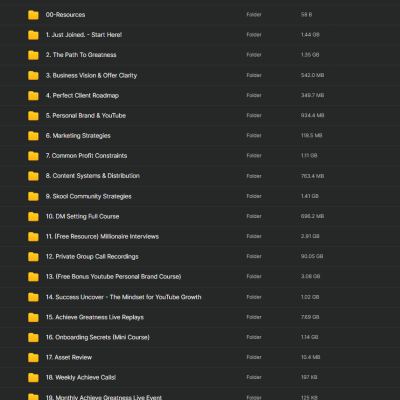Click the 7.69 GB size value
The width and height of the screenshot is (400, 400).
310,317
